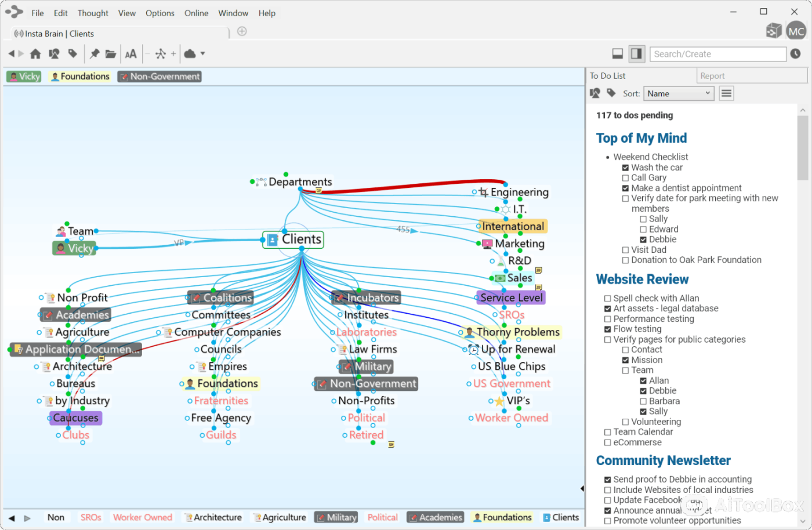Click the AA text size icon
The image size is (812, 530).
[131, 54]
